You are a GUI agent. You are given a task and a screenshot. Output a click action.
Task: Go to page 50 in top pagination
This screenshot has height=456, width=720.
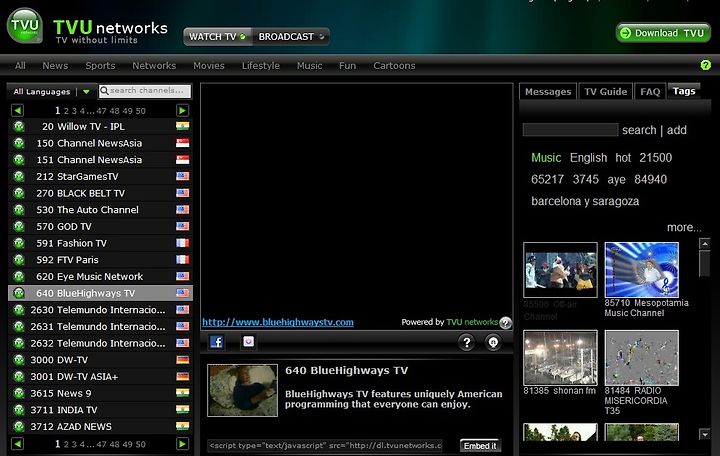[141, 111]
